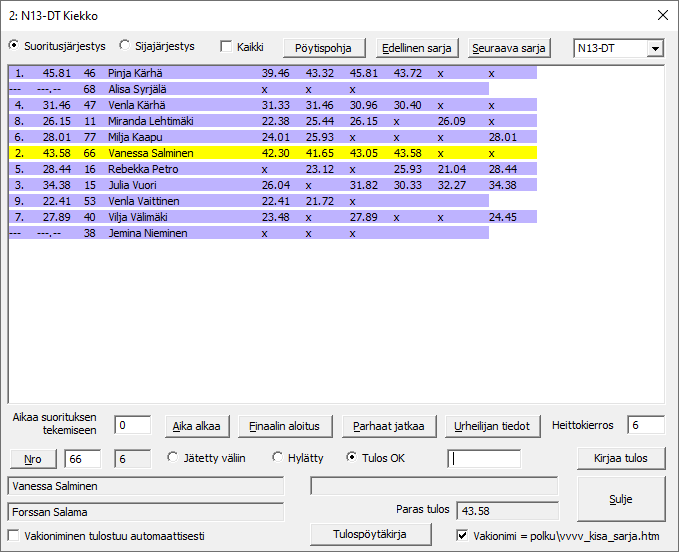
Task: Click the Pöytispohja button
Action: (325, 48)
